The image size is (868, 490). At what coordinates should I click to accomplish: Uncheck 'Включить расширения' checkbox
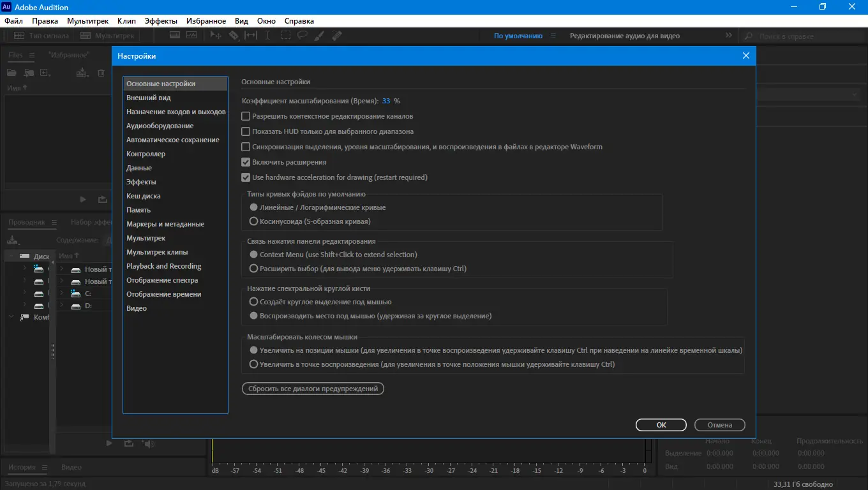246,162
